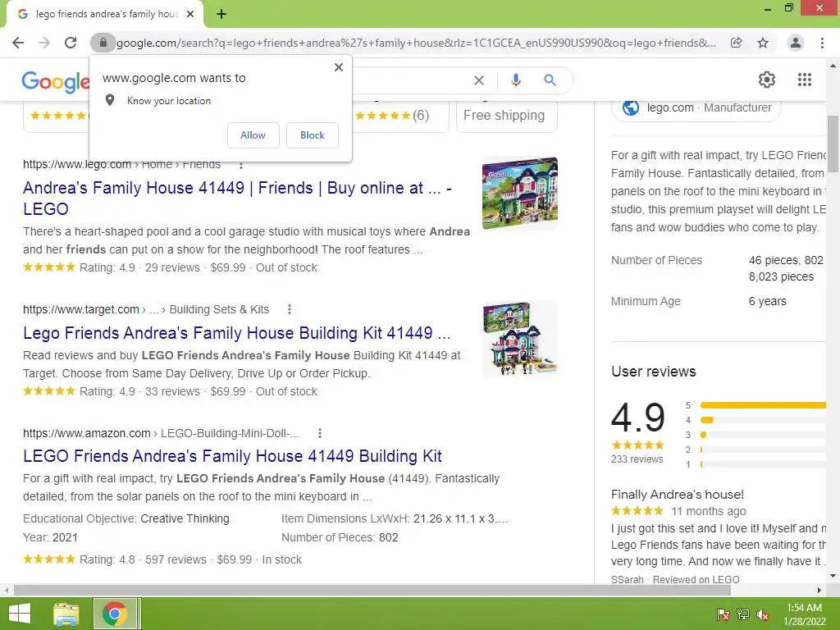Bookmark this page with the star icon
Viewport: 840px width, 630px height.
(x=763, y=43)
